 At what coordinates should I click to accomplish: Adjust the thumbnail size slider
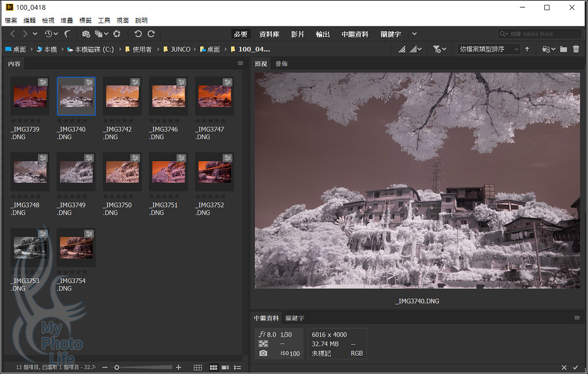[x=117, y=368]
